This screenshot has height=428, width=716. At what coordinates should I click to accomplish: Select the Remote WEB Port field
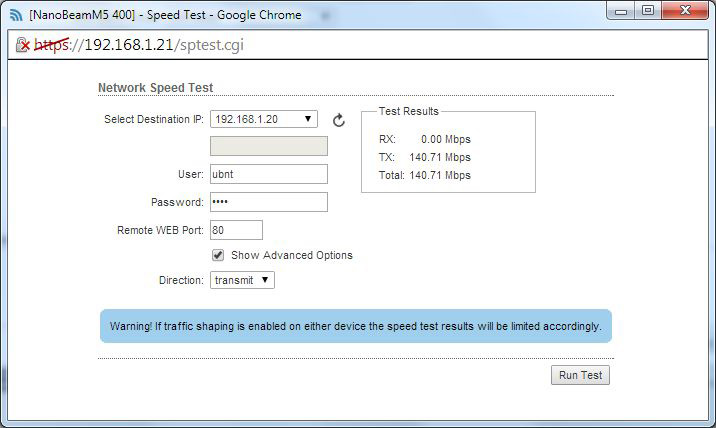236,230
